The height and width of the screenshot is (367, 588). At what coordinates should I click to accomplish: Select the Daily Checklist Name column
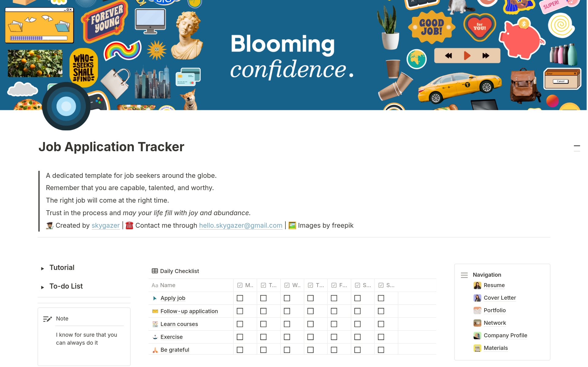point(190,285)
